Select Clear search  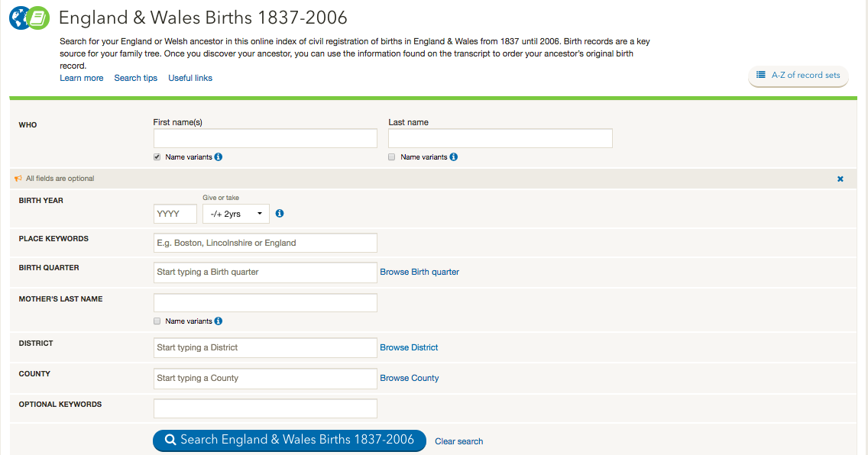(458, 441)
